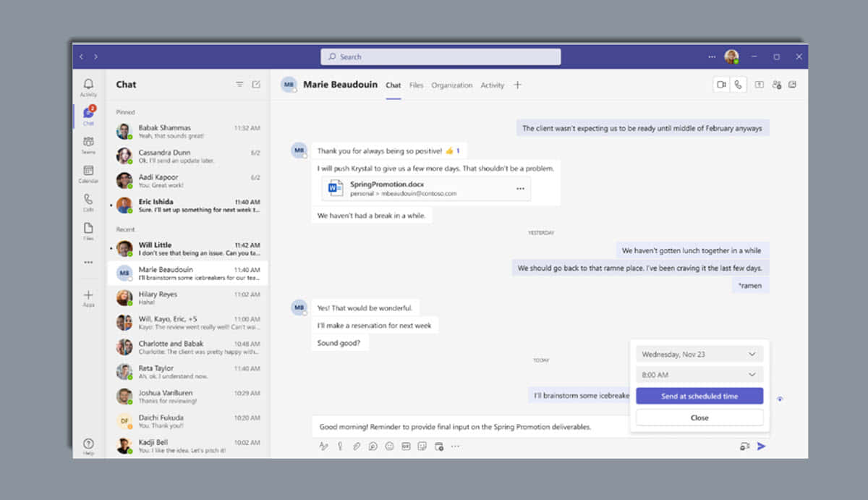This screenshot has width=868, height=500.
Task: Switch to the Files tab
Action: [x=416, y=85]
